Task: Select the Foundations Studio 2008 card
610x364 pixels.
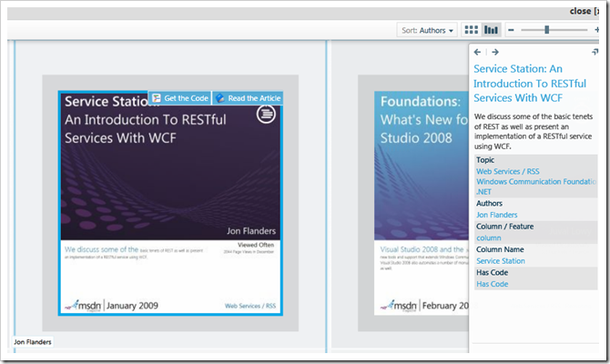Action: pyautogui.click(x=422, y=203)
